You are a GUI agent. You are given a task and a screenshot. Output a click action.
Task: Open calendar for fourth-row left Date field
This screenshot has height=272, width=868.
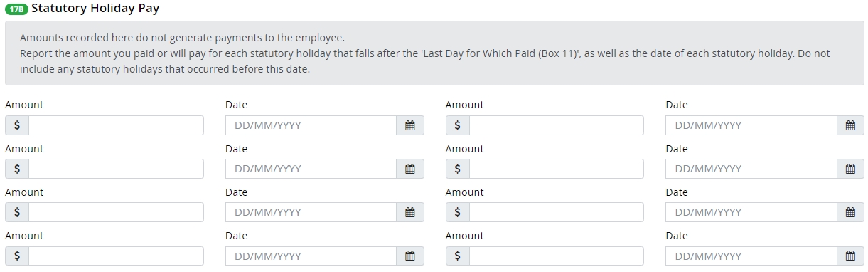(410, 256)
